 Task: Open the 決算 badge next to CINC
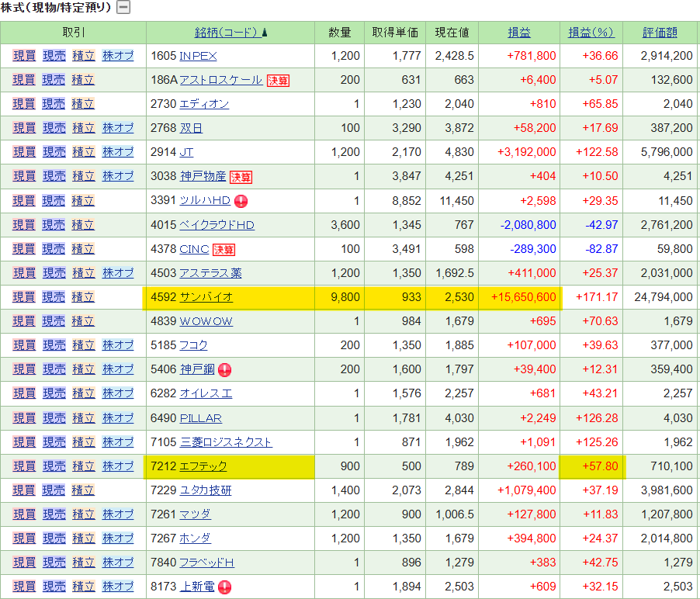(x=224, y=250)
